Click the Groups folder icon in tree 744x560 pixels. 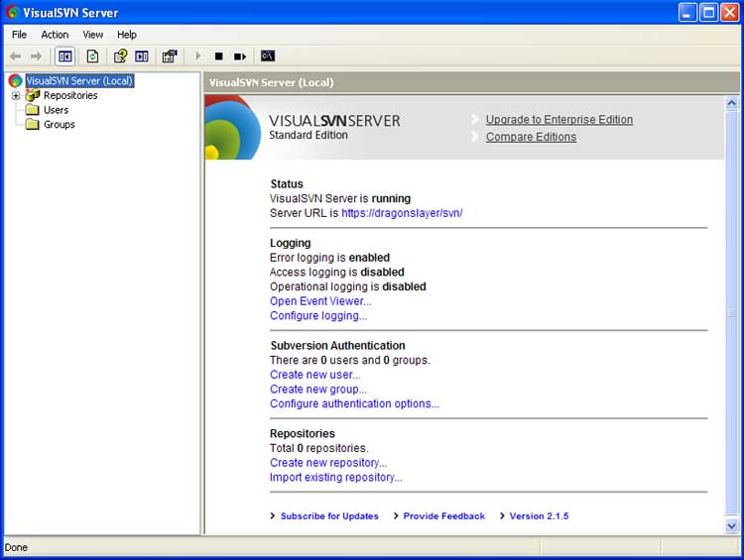pos(33,125)
